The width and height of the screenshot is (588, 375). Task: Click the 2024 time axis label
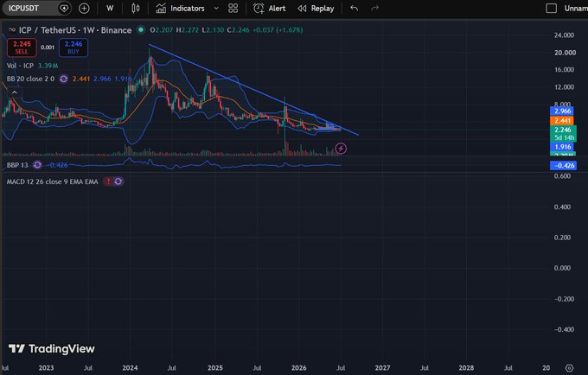(x=130, y=368)
